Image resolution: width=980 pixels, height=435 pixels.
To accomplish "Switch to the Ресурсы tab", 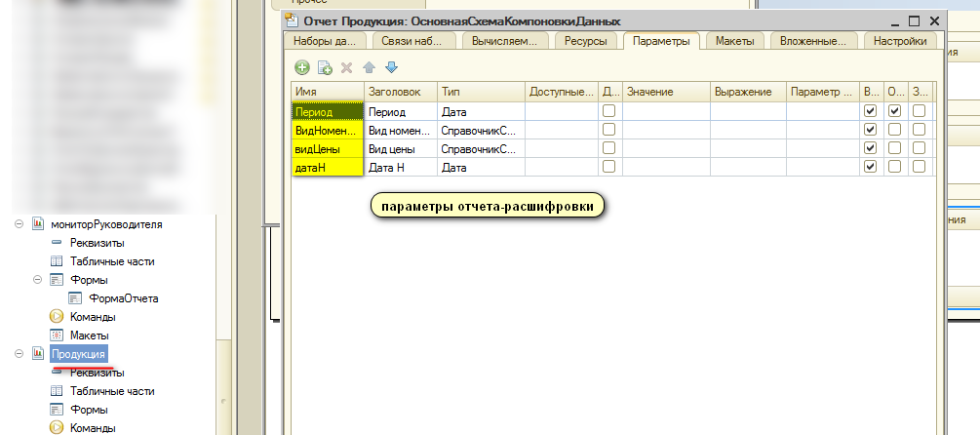I will (x=586, y=41).
